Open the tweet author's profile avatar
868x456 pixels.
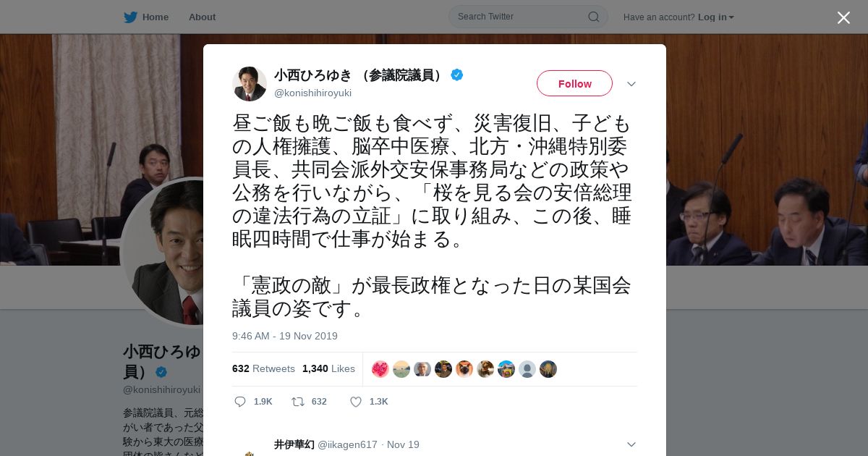click(250, 84)
